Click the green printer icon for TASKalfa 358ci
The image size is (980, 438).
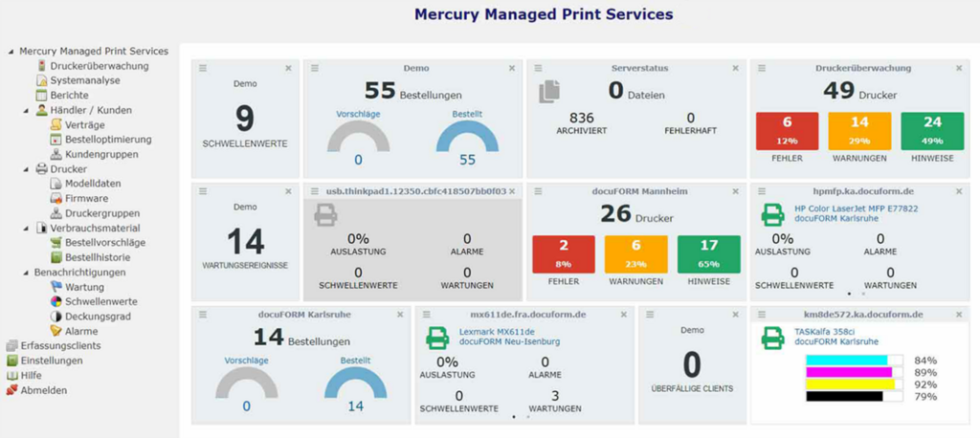coord(771,337)
